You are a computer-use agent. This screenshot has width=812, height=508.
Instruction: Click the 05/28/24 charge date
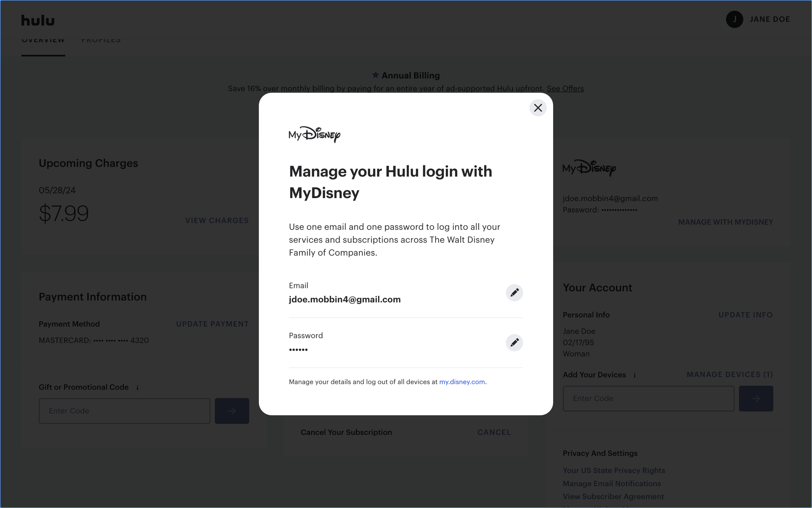coord(57,190)
